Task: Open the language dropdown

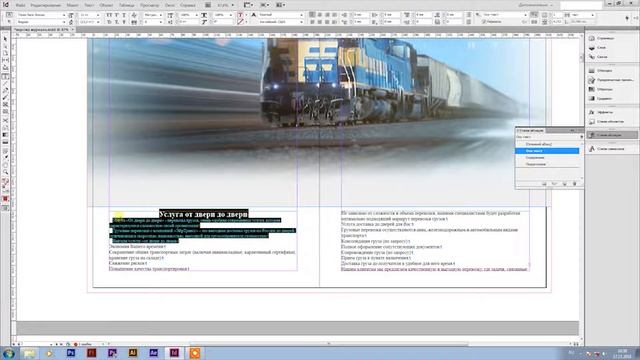Action: point(301,22)
